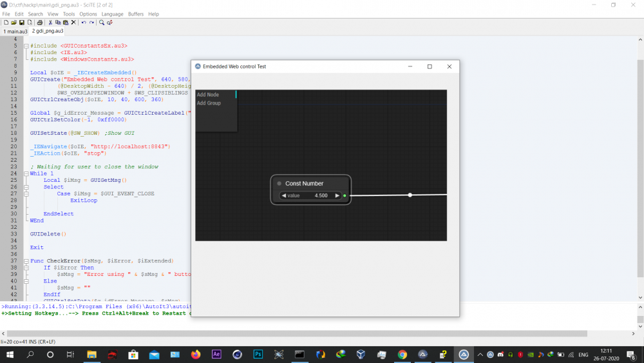Open Firefox from the Windows taskbar
The height and width of the screenshot is (363, 644).
196,354
